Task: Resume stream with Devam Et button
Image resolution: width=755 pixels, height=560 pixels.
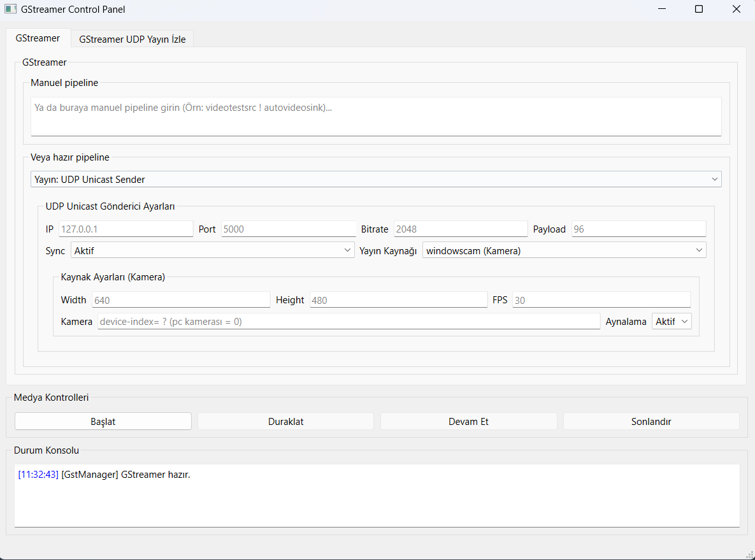Action: point(468,421)
